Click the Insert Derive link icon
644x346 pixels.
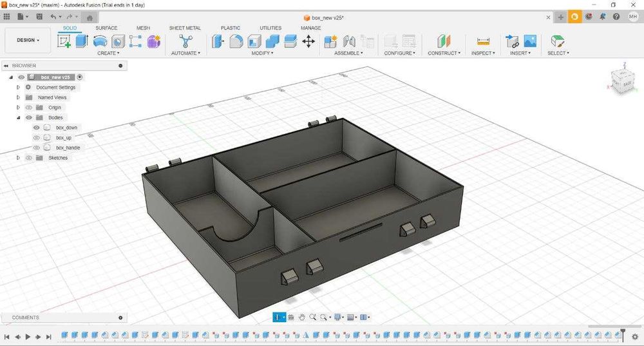point(512,41)
